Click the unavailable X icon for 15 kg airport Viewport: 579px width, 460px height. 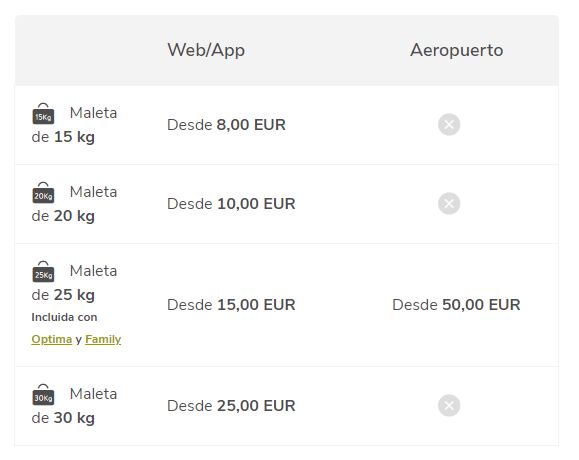449,125
